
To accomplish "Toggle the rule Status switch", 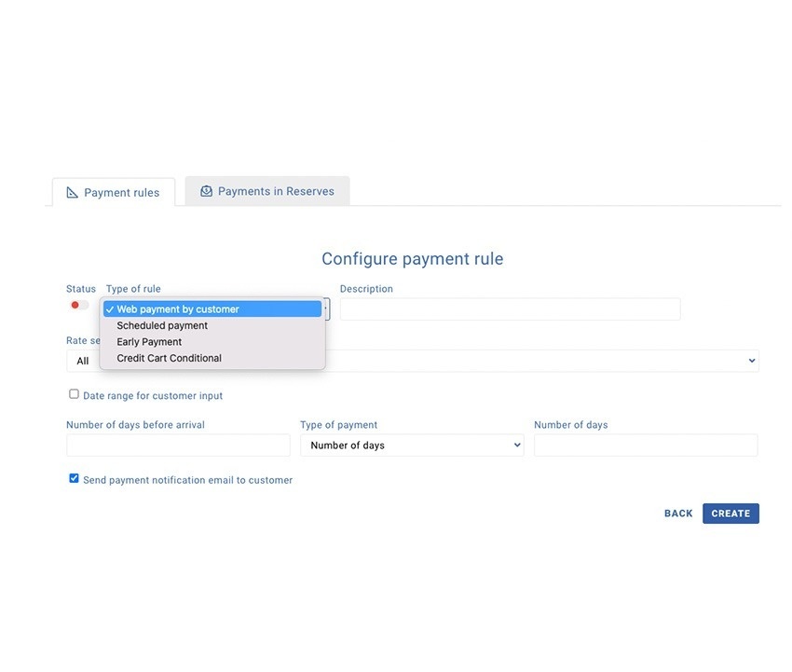I will click(x=79, y=306).
